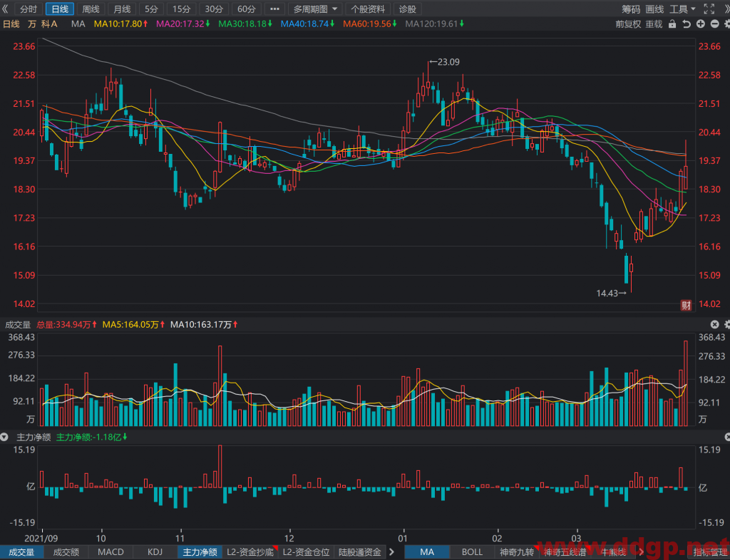Switch to 周线 weekly chart
Screen dimensions: 730x560
point(91,9)
